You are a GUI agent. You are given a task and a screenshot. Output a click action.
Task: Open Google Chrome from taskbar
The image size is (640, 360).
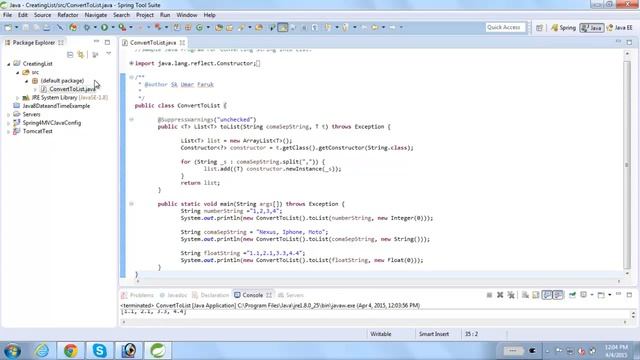point(70,350)
